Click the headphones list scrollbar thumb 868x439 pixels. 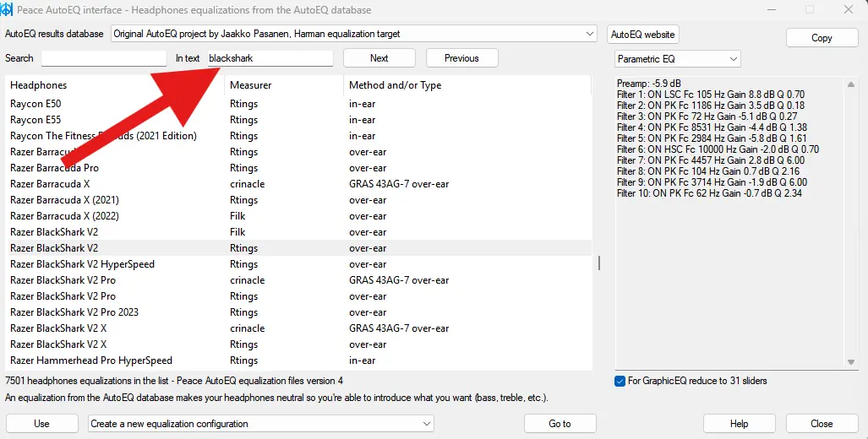pos(599,263)
